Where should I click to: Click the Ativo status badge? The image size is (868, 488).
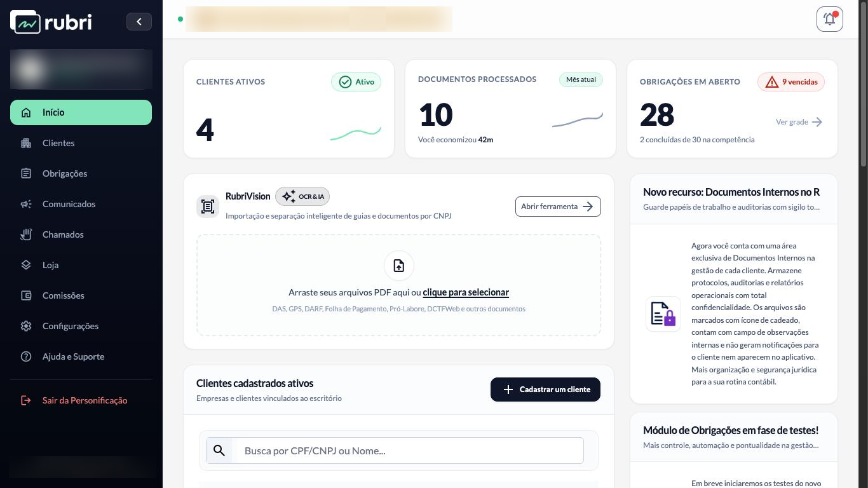[x=356, y=82]
